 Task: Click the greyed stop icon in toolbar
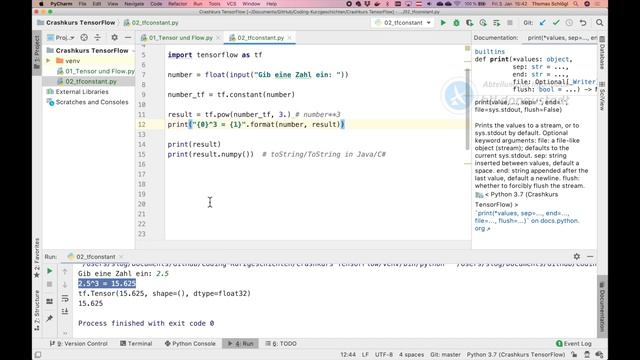510,23
